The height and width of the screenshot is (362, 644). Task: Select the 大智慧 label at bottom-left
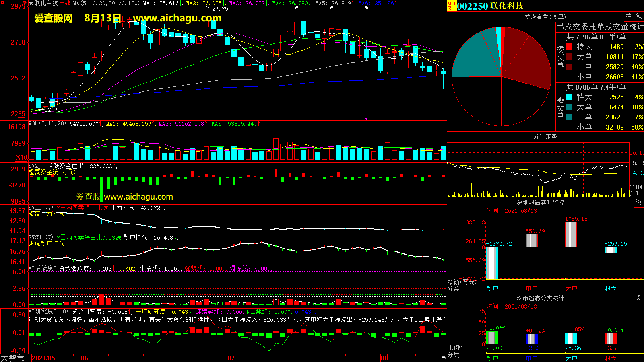pos(12,358)
